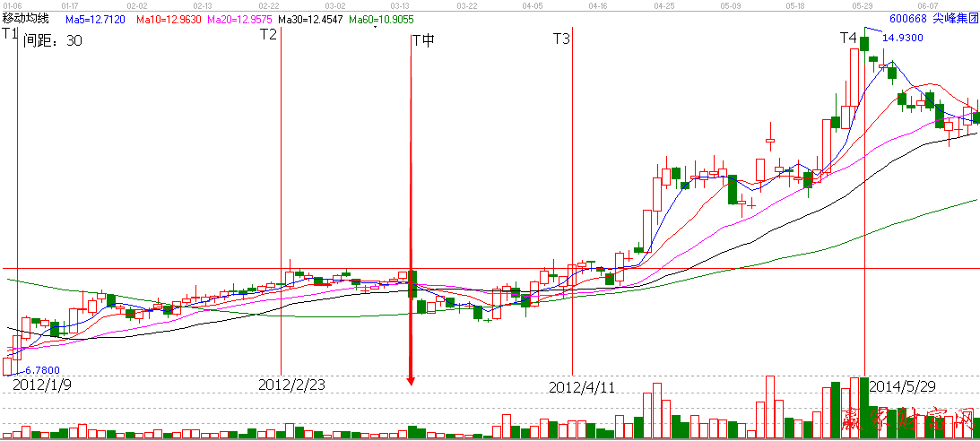The height and width of the screenshot is (441, 980).
Task: Click the T中 midpoint marker label
Action: [x=422, y=39]
